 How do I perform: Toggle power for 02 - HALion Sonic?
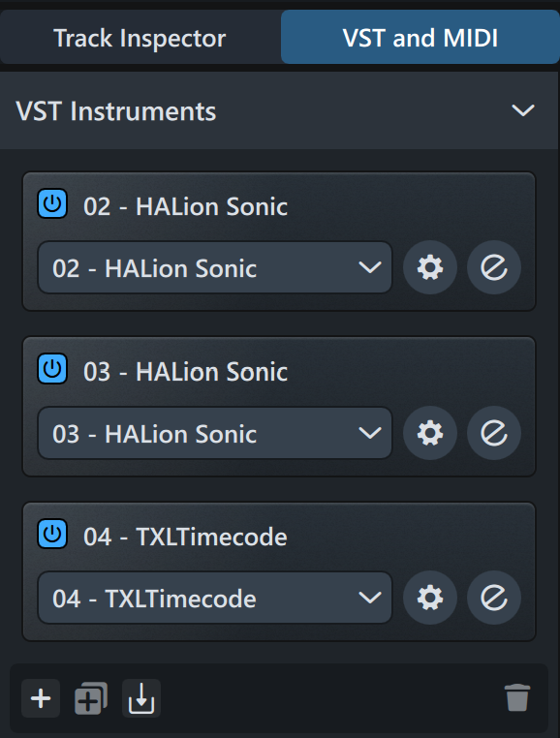point(52,203)
